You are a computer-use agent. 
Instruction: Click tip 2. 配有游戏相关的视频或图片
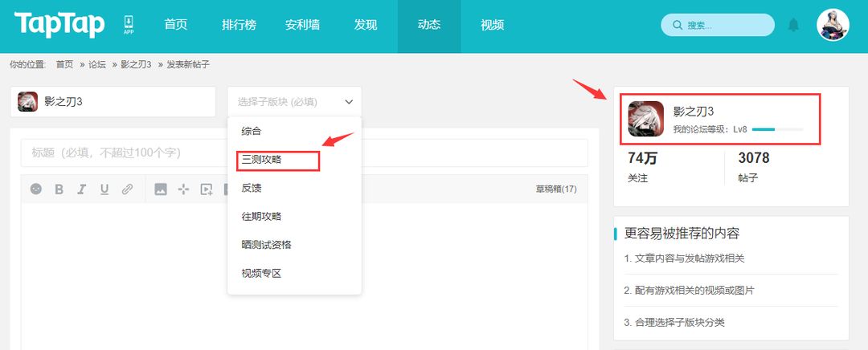(689, 291)
